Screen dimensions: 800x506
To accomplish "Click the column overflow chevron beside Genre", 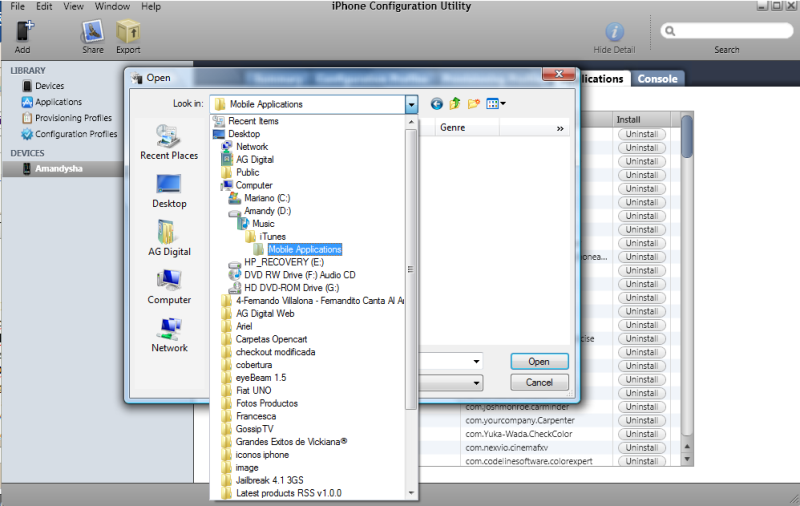I will (x=560, y=129).
